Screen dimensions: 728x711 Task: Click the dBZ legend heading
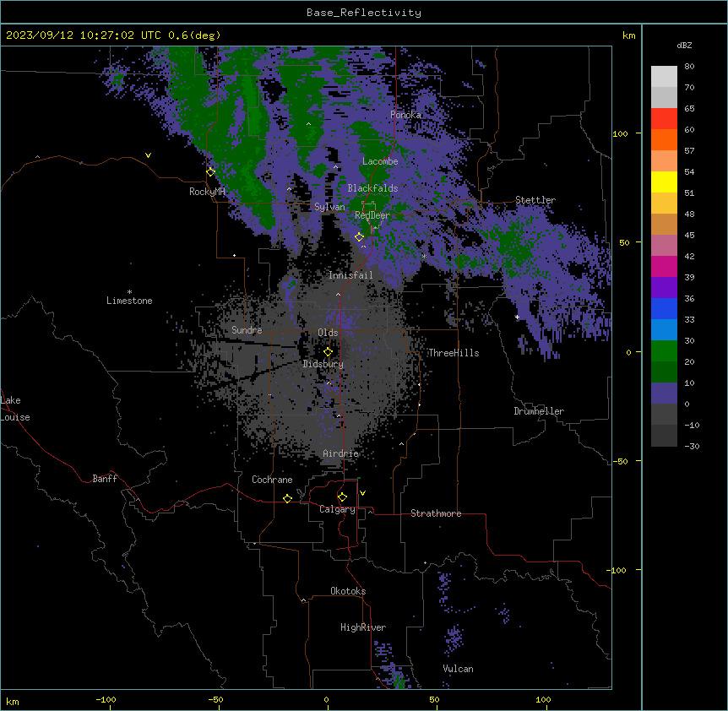tap(684, 46)
